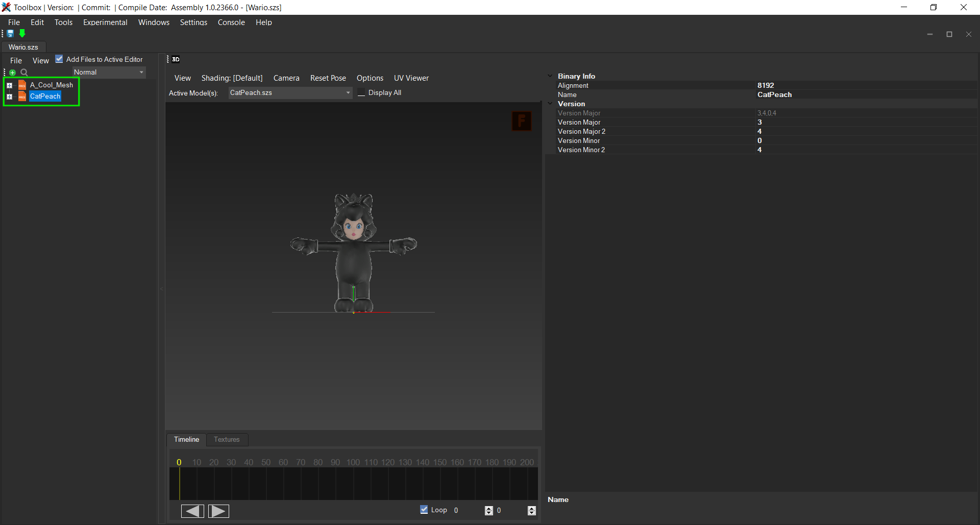
Task: Click the magnifying glass search icon
Action: (x=24, y=73)
